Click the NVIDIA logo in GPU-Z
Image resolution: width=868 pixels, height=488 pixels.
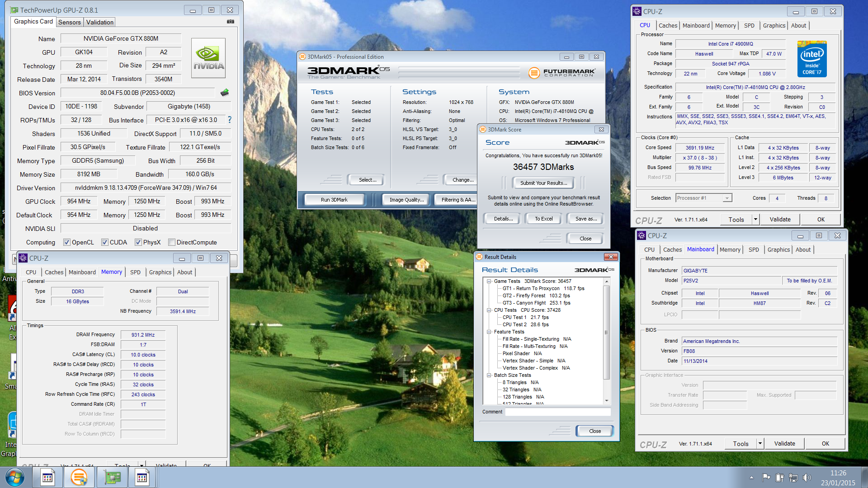[x=208, y=58]
